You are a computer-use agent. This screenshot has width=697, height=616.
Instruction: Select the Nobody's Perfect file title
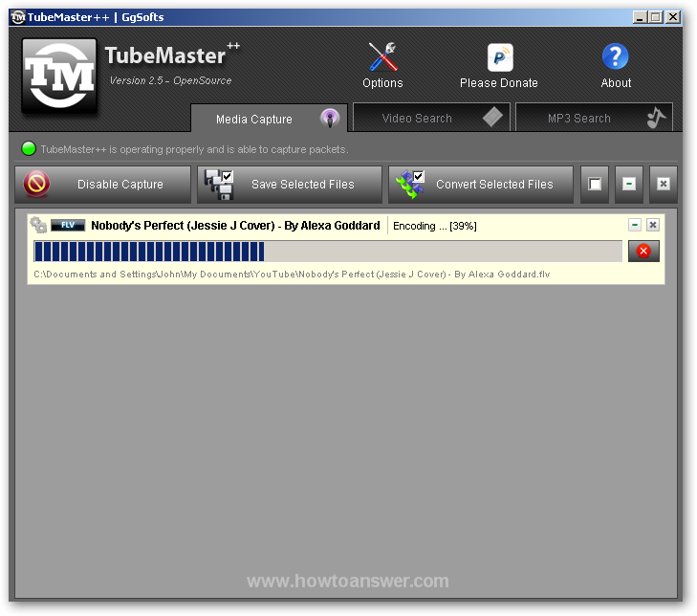point(235,226)
